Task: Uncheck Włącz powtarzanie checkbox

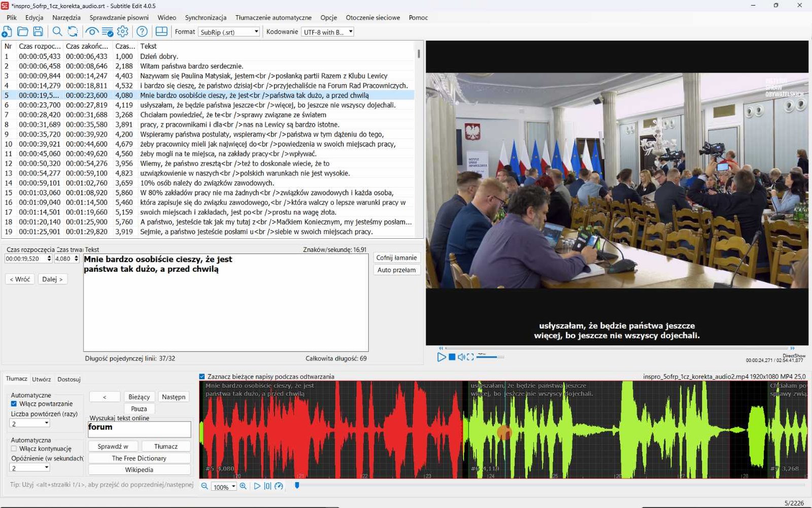Action: click(x=14, y=404)
